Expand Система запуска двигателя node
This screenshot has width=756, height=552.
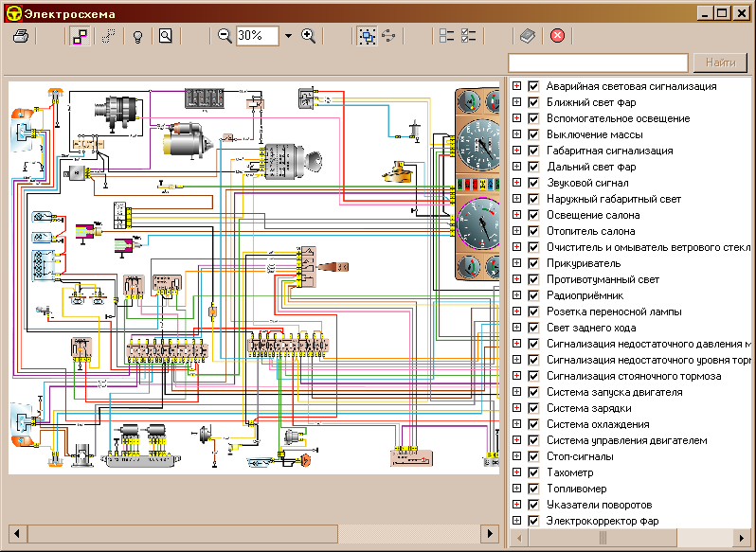coord(516,392)
